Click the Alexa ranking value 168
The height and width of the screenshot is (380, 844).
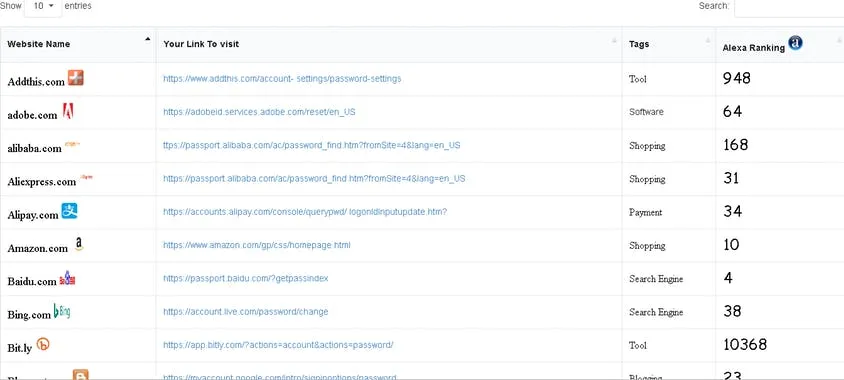click(735, 145)
